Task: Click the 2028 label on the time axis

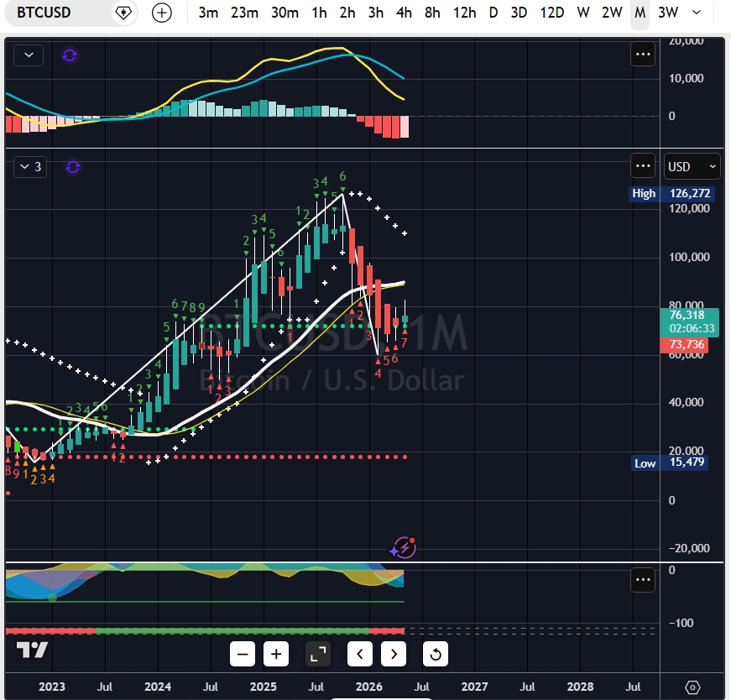Action: pyautogui.click(x=580, y=687)
